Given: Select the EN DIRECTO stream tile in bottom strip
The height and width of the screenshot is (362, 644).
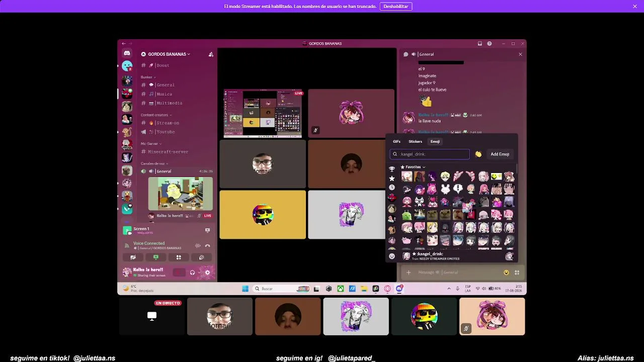Looking at the screenshot, I should (x=152, y=316).
